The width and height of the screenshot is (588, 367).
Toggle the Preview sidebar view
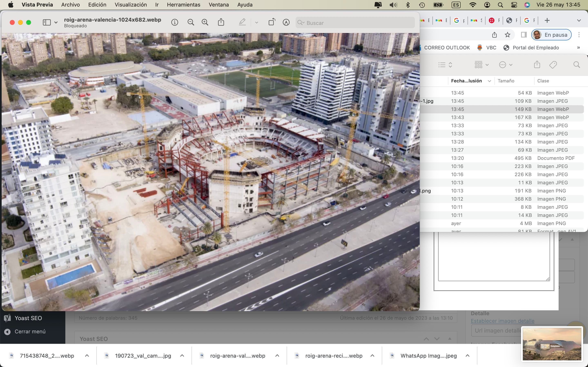pyautogui.click(x=47, y=23)
